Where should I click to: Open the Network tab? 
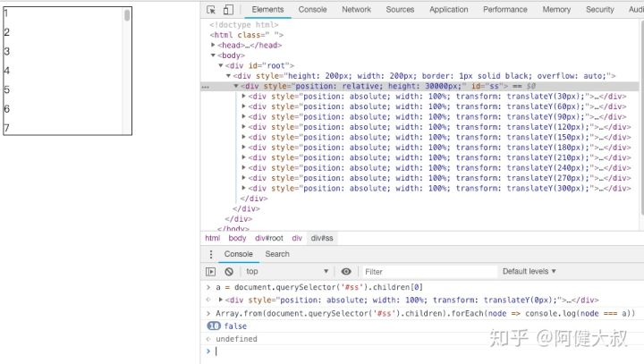coord(356,10)
